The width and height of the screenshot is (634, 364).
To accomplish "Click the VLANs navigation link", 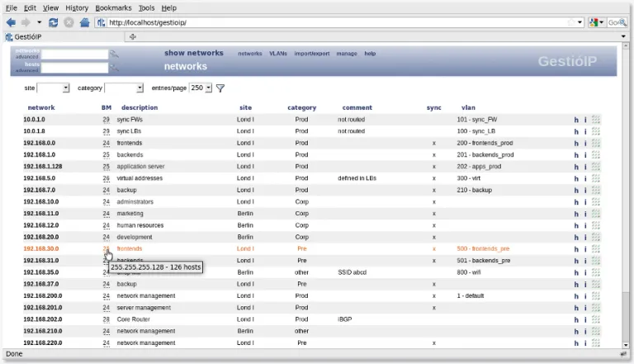I will pos(278,54).
